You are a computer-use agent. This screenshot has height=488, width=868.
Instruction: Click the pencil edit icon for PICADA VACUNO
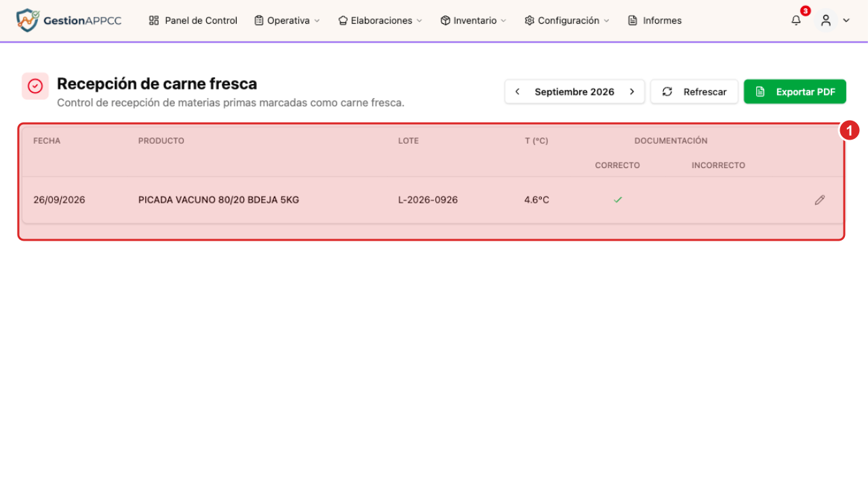coord(820,200)
